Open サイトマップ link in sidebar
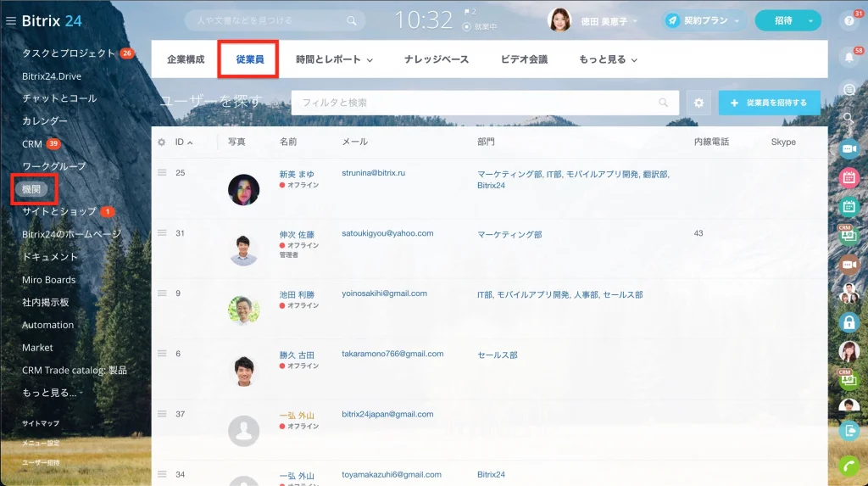 pyautogui.click(x=41, y=423)
